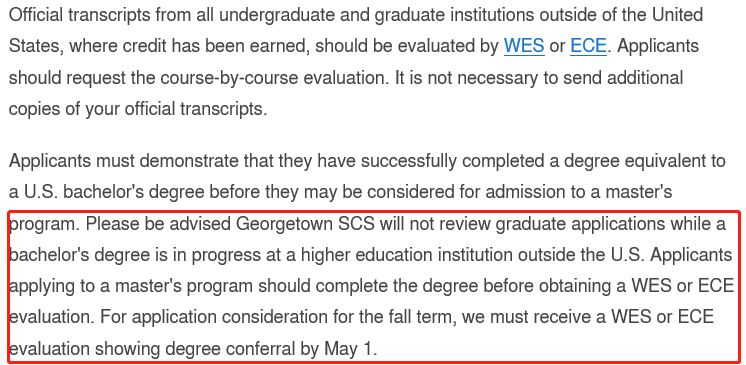Click the word "Official" starting the first paragraph
This screenshot has width=746, height=365.
pos(35,15)
